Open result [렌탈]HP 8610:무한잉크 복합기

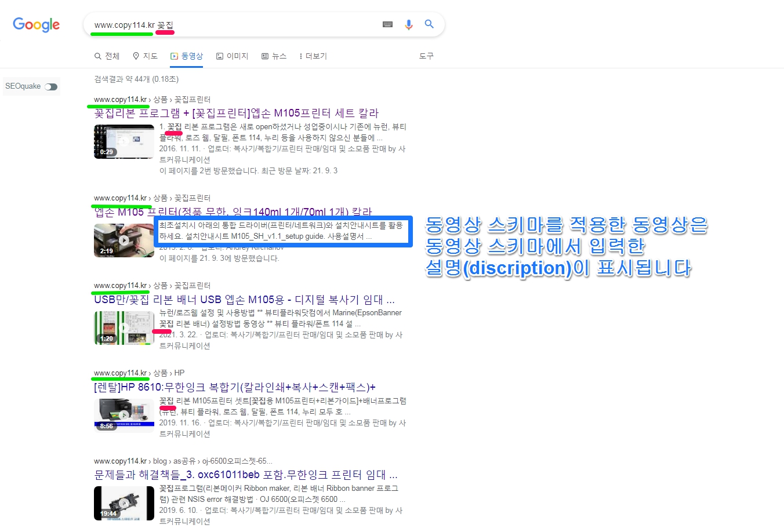click(x=235, y=387)
